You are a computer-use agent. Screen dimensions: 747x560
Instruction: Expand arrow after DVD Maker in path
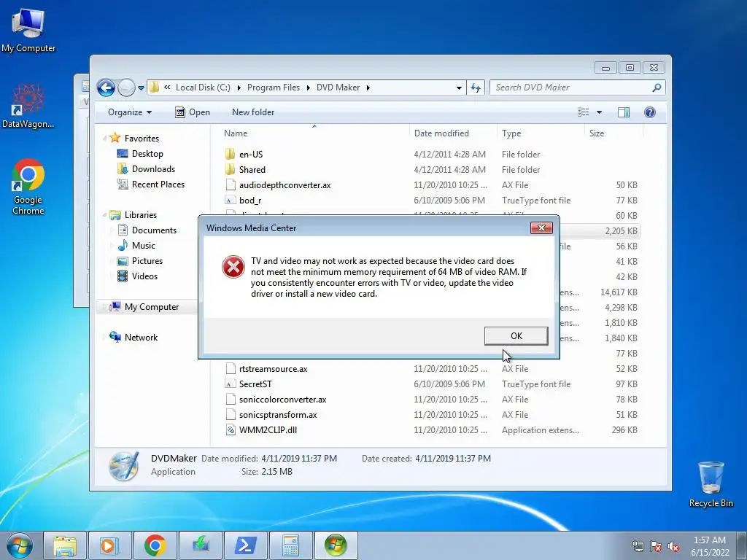(368, 87)
